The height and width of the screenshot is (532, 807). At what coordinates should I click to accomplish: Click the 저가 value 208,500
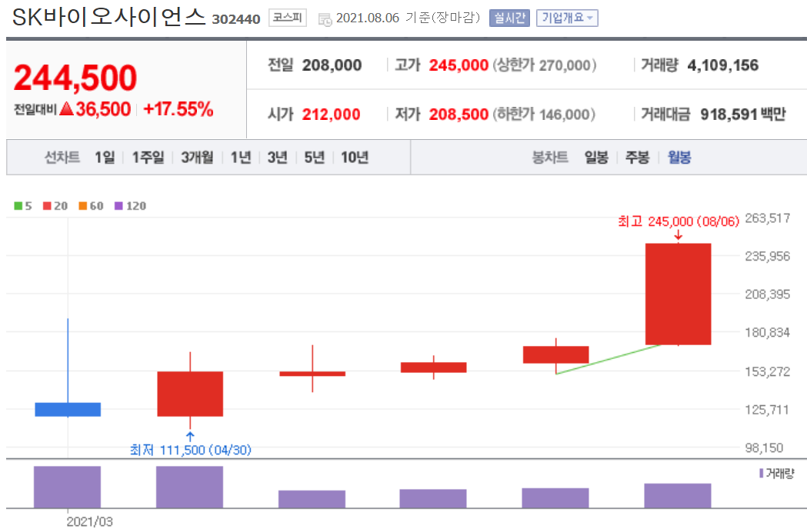coord(459,115)
